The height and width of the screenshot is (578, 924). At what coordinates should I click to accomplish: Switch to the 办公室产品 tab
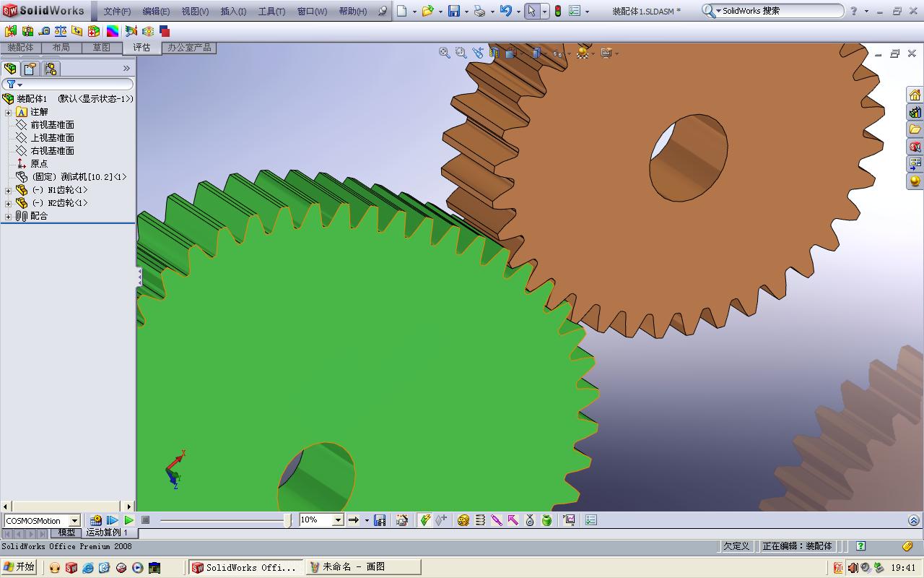189,48
